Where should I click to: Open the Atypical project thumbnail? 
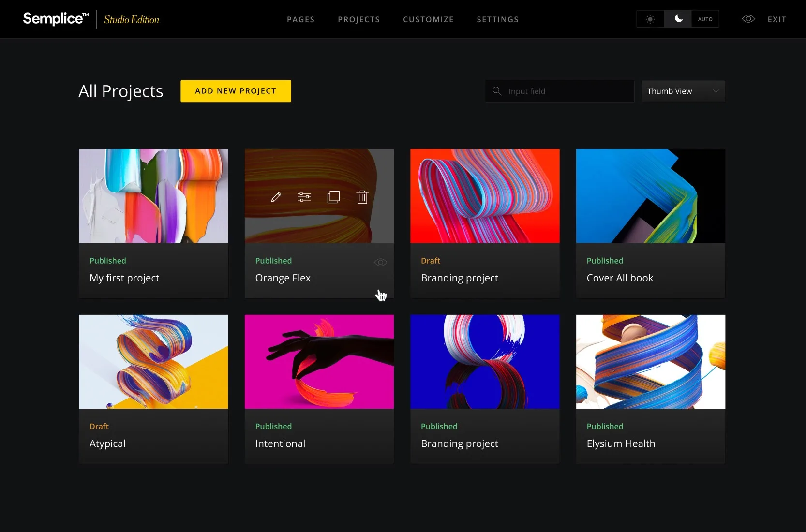point(153,362)
